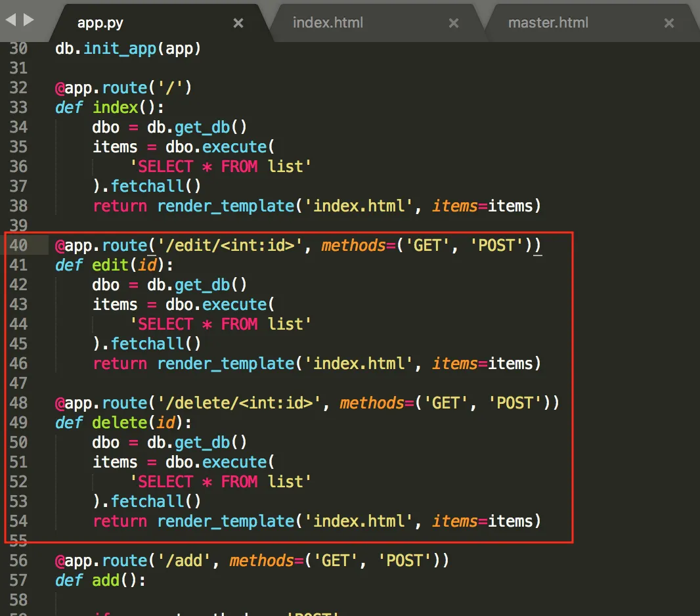Click the return statement on line 38

317,206
